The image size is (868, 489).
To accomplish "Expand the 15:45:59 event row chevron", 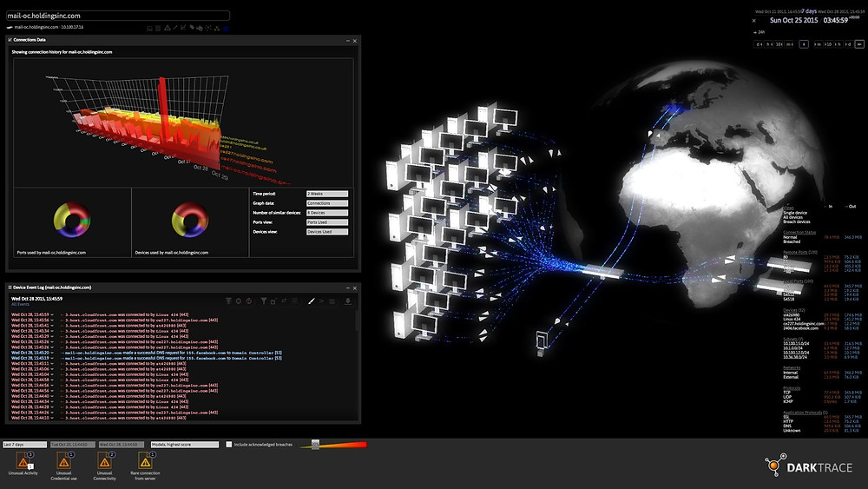I will pos(52,314).
